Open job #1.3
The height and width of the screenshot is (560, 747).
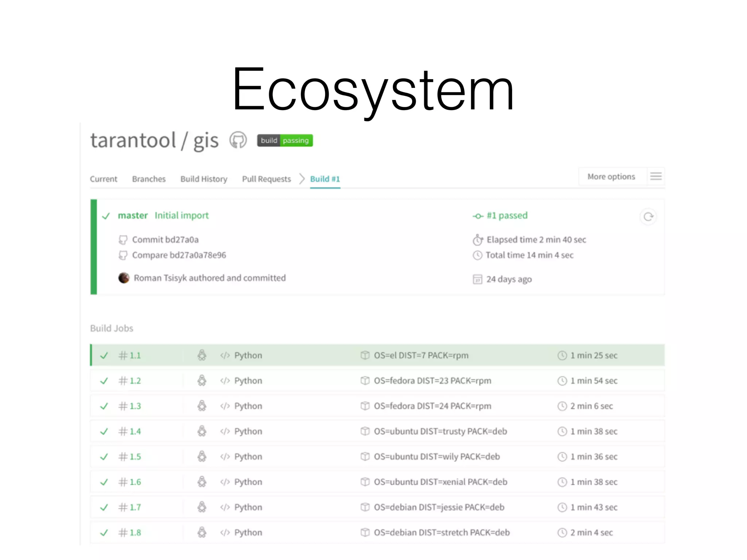point(378,406)
